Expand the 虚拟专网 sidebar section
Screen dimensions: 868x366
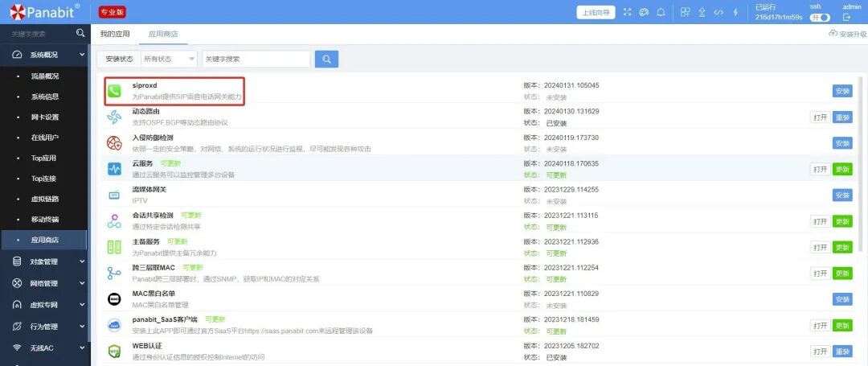coord(45,305)
